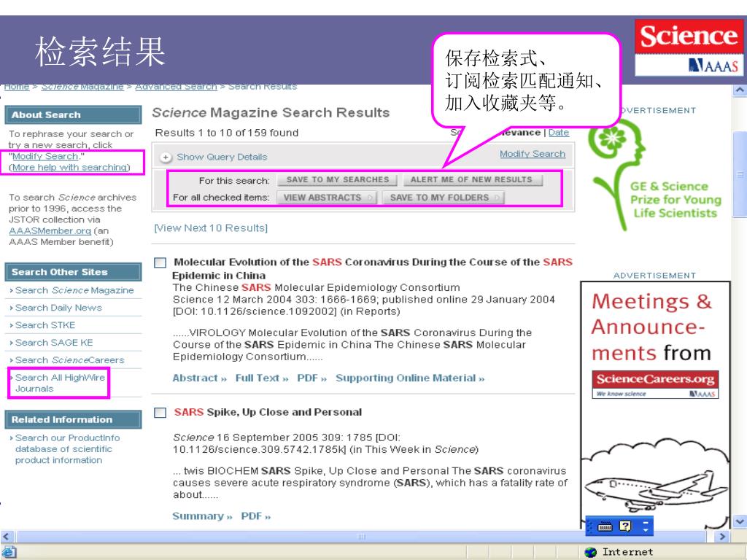Image resolution: width=747 pixels, height=560 pixels.
Task: Select Search STKE sidebar item
Action: point(45,324)
